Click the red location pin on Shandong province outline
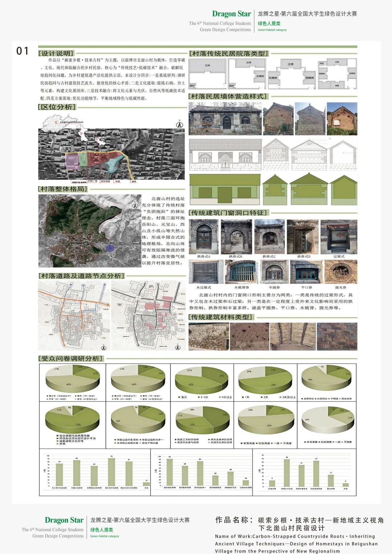Viewport: 392px width, 554px height. coord(56,123)
